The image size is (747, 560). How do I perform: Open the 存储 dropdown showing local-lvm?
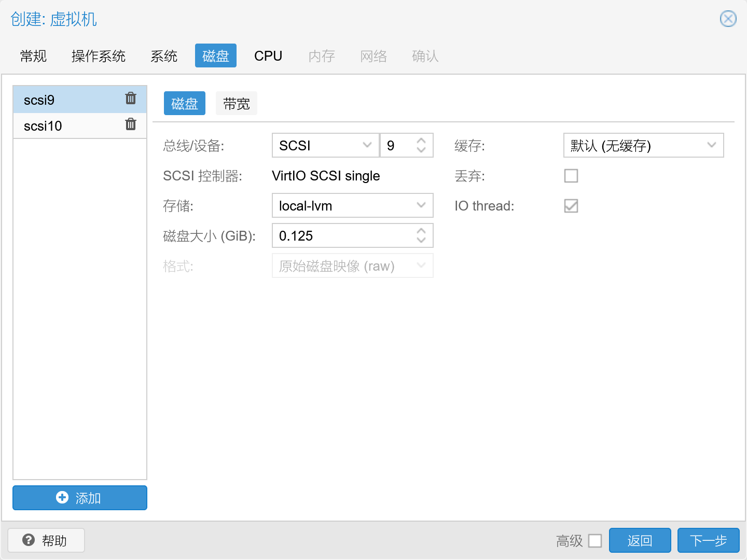pos(352,205)
